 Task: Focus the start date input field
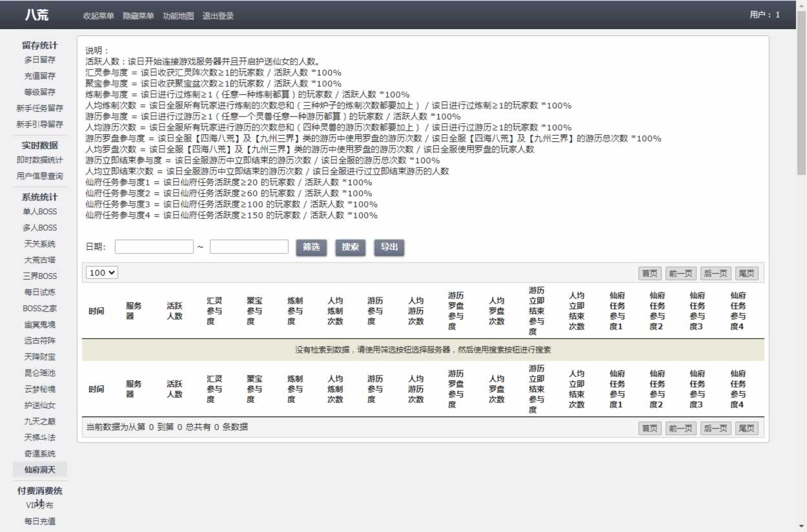(x=154, y=247)
